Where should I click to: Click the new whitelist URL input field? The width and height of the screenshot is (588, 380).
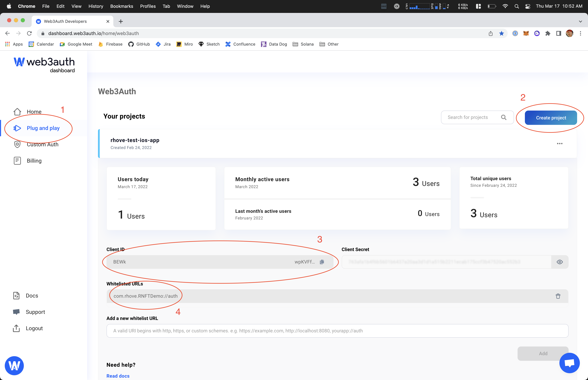click(337, 331)
